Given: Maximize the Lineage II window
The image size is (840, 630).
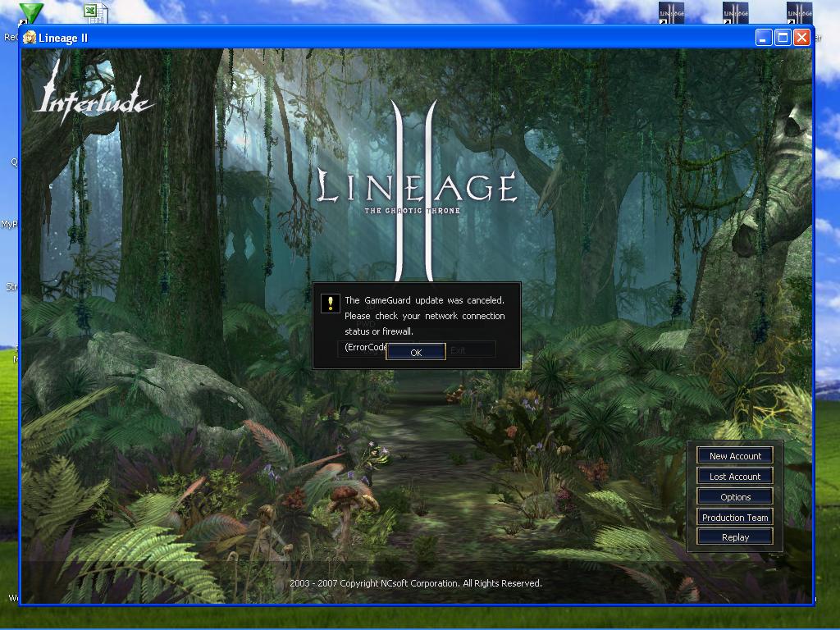Looking at the screenshot, I should click(783, 38).
